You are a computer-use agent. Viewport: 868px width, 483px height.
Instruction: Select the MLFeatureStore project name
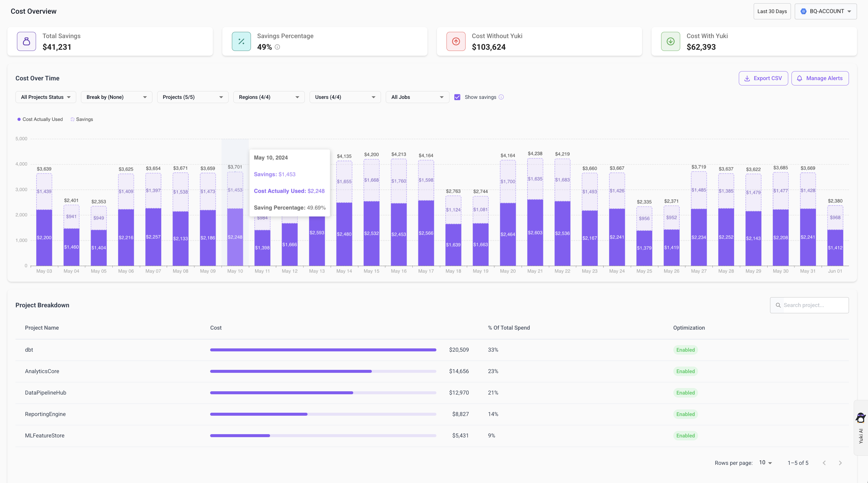click(x=44, y=435)
